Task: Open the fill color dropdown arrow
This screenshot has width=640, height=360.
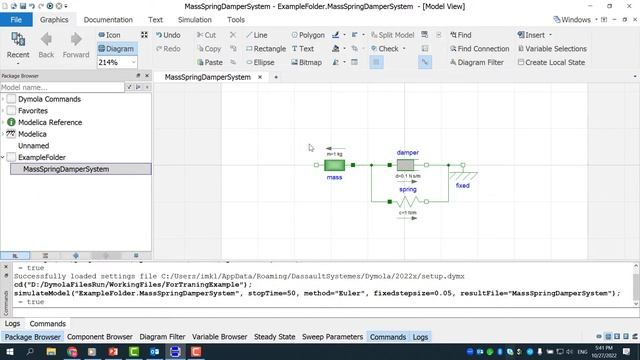Action: point(344,49)
